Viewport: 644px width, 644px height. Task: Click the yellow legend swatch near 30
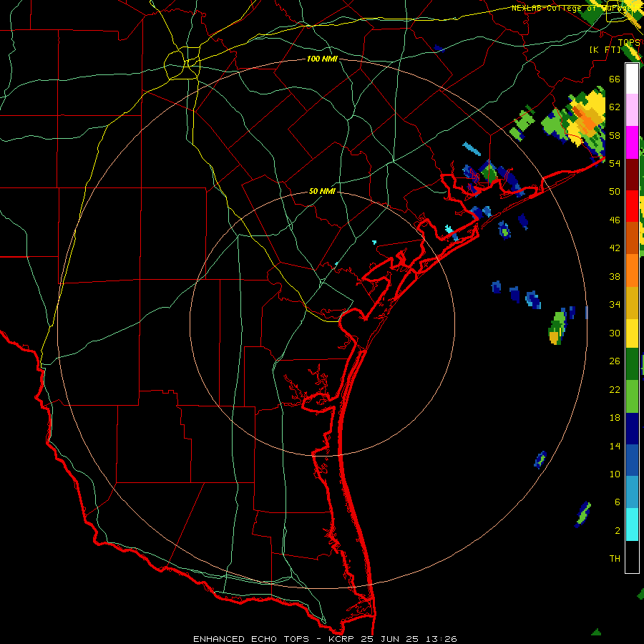(x=632, y=333)
